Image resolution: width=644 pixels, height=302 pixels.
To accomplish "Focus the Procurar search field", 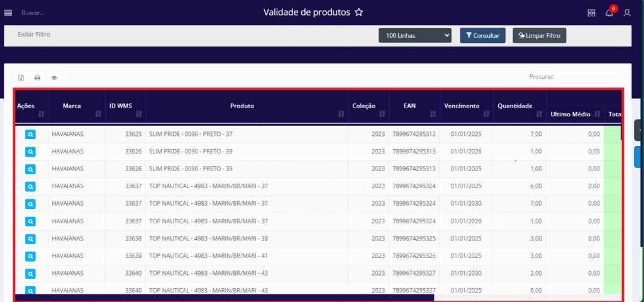I will coord(589,77).
